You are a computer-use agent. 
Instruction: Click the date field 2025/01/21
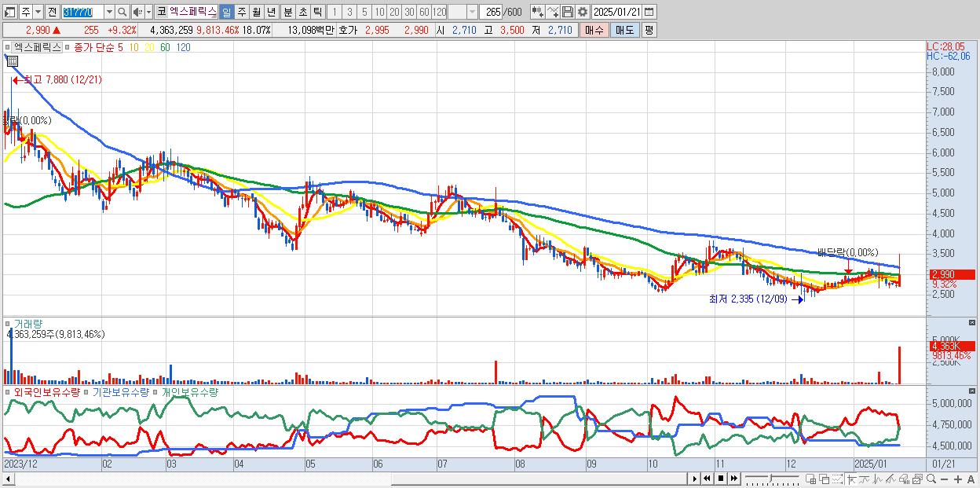point(616,12)
